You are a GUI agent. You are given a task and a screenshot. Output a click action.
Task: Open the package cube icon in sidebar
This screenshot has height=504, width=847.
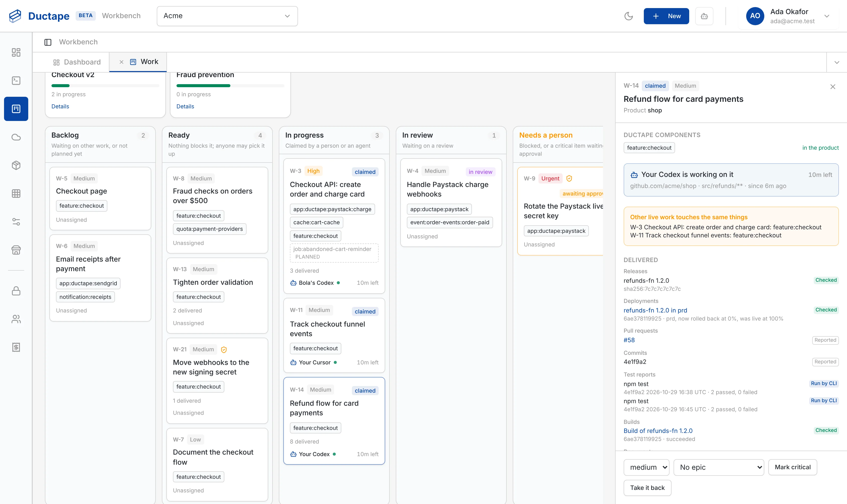(16, 165)
